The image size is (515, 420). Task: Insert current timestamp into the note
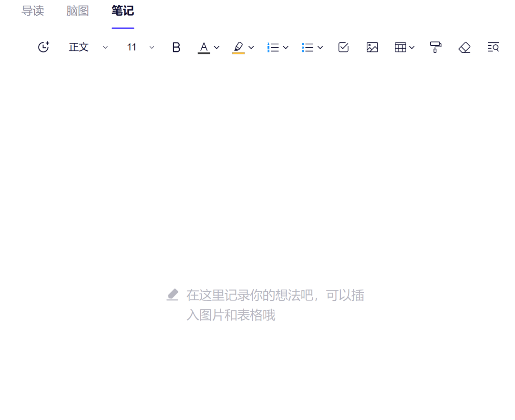pyautogui.click(x=43, y=47)
